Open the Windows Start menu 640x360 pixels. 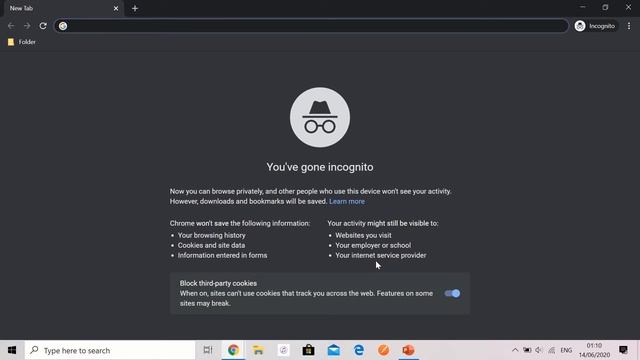[12, 350]
